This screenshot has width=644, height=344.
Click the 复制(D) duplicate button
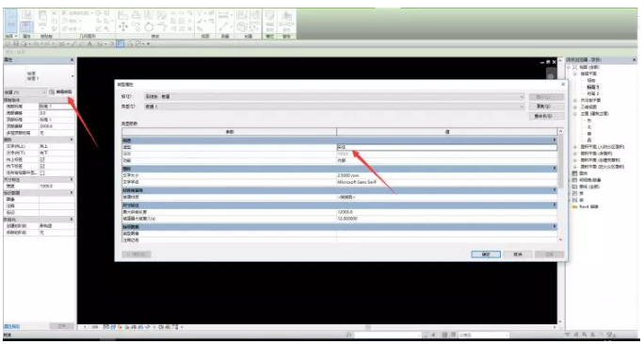545,106
